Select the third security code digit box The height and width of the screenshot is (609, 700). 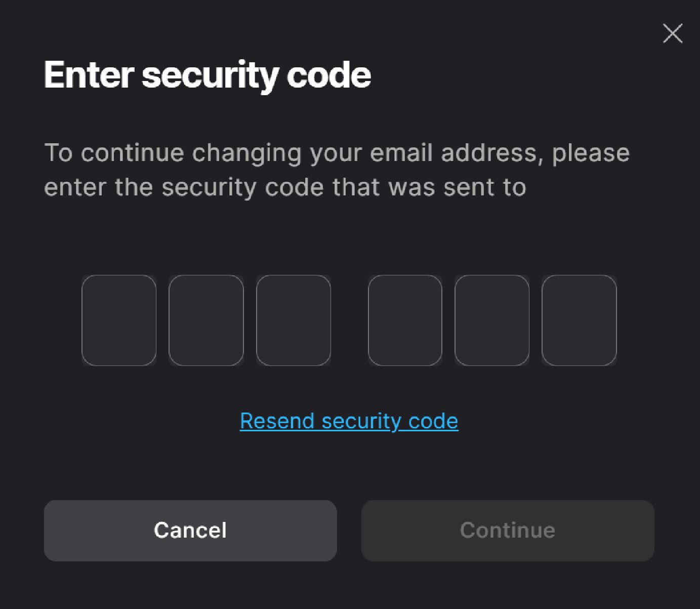(294, 320)
